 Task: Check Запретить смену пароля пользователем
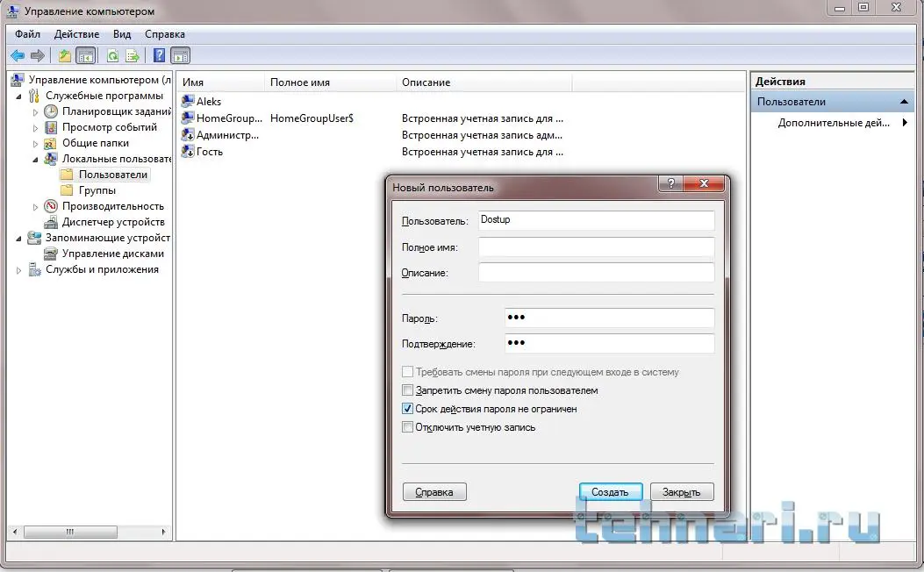pos(407,390)
